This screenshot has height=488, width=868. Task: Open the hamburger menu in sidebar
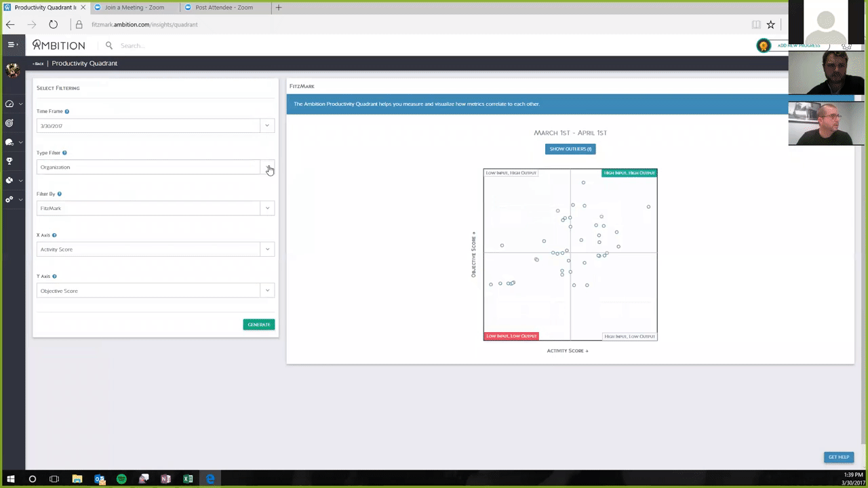(x=12, y=45)
